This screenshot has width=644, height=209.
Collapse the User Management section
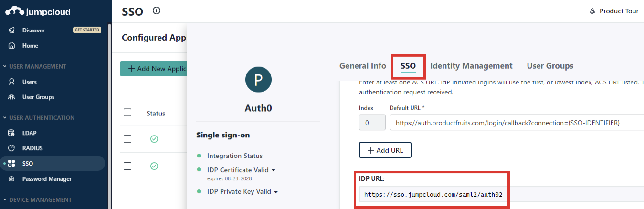coord(34,66)
